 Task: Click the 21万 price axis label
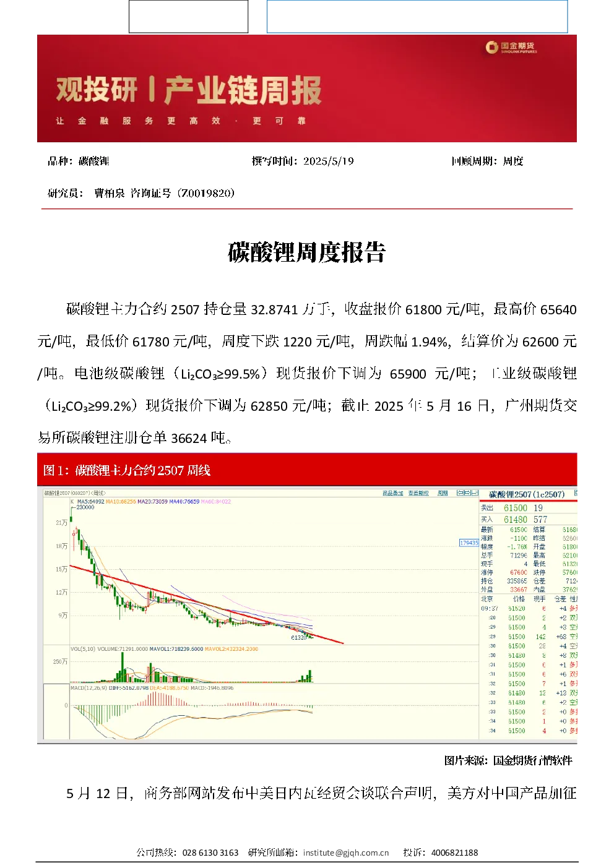(62, 523)
